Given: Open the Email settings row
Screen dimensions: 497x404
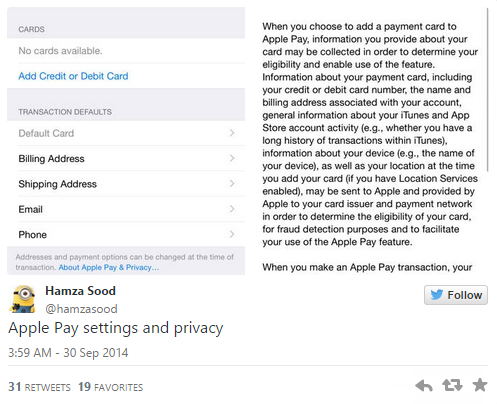Looking at the screenshot, I should coord(126,209).
